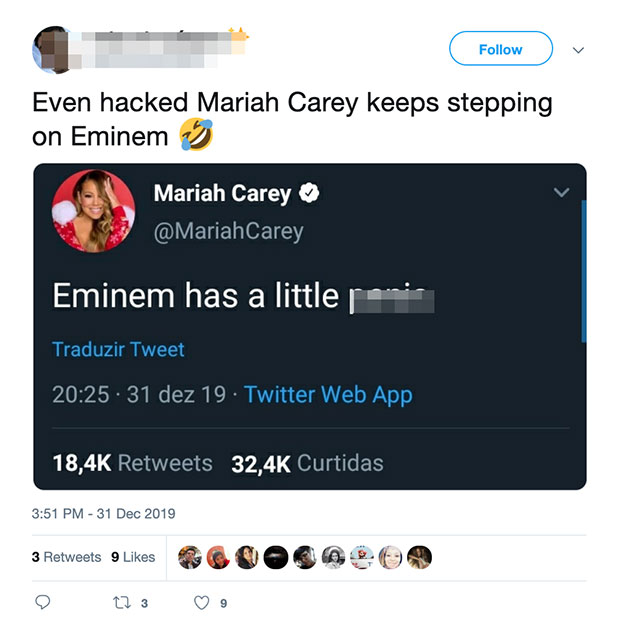Click the @MariahCarey handle
Screen dimensions: 620x636
coord(228,232)
